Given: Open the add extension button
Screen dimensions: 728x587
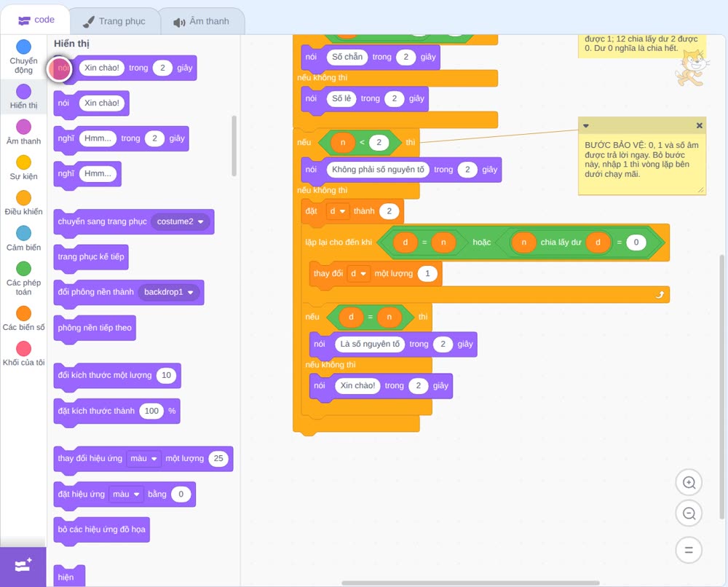Looking at the screenshot, I should 23,566.
